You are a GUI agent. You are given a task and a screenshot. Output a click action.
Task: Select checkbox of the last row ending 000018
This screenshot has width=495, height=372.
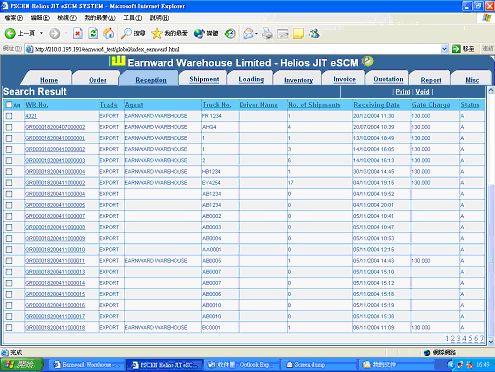coord(9,328)
